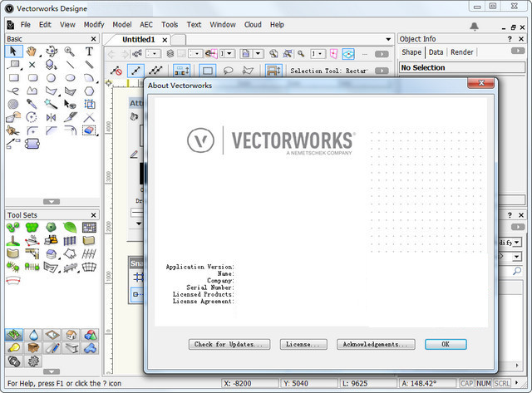Open the gear machine design tool set
Viewport: 532px width, 393px height.
pos(33,361)
